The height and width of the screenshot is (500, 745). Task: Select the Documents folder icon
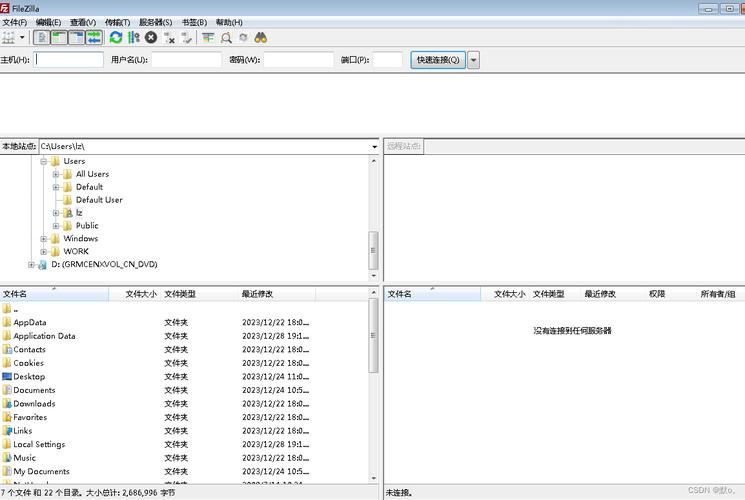click(7, 390)
